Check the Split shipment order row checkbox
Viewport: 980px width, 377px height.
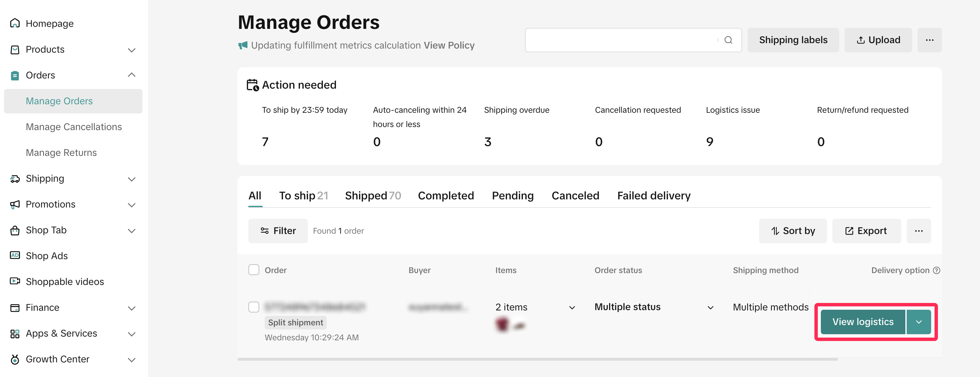coord(254,307)
